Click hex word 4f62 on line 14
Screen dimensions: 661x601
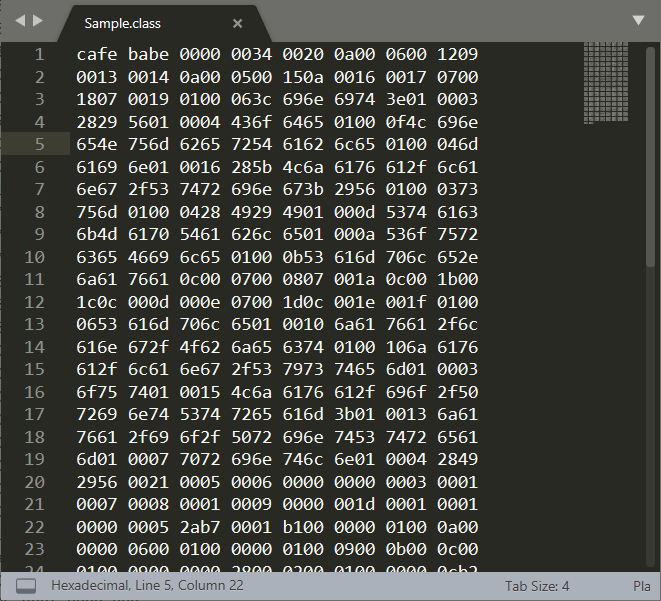coord(200,347)
